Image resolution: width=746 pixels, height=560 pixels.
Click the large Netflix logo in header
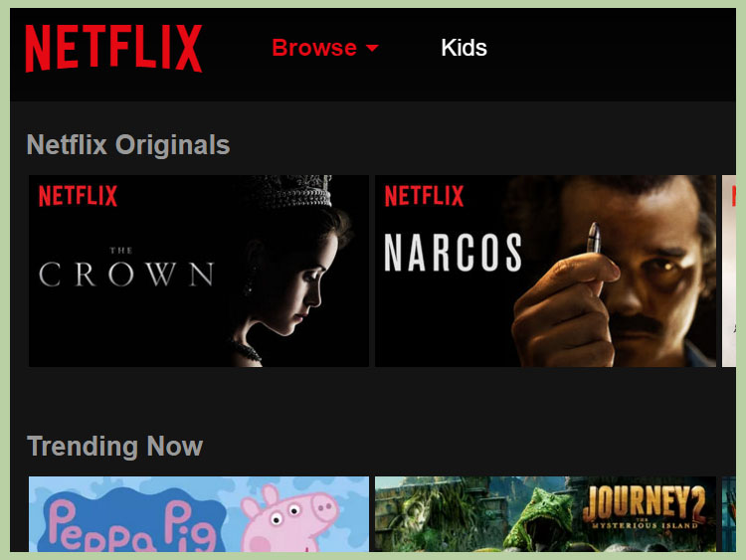tap(113, 48)
